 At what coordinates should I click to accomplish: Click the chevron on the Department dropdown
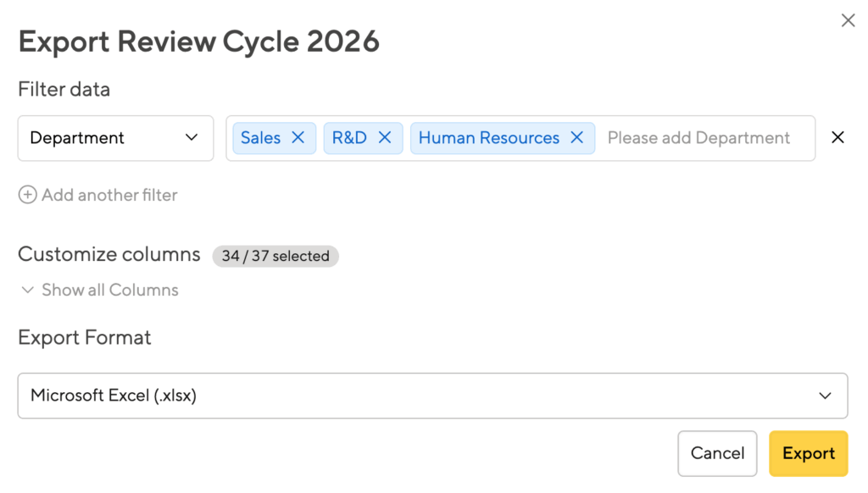coord(192,138)
